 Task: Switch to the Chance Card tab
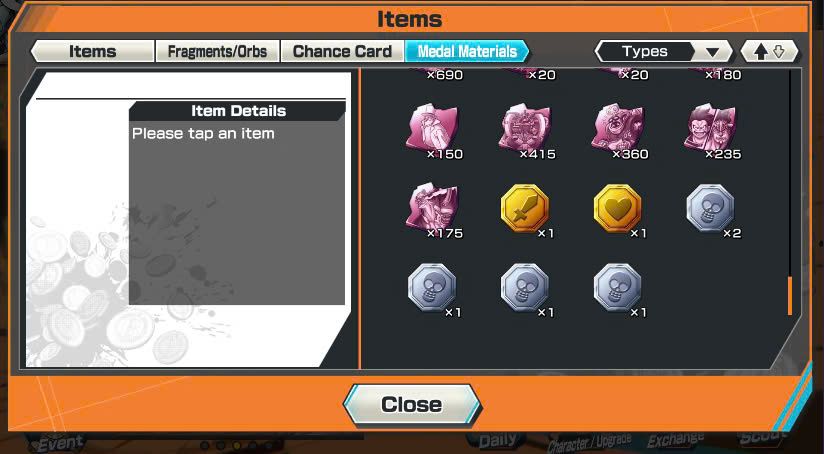[342, 51]
